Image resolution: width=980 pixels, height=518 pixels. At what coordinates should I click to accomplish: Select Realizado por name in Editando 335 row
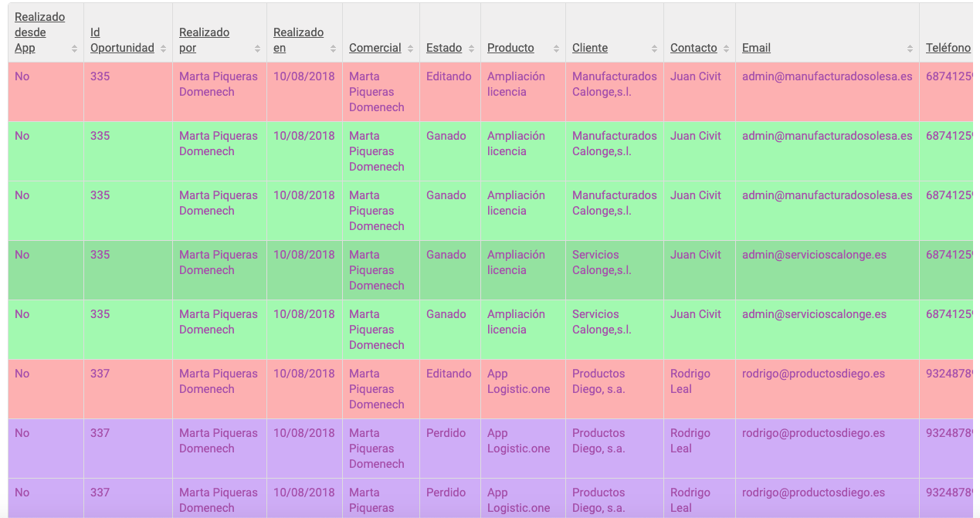point(219,84)
